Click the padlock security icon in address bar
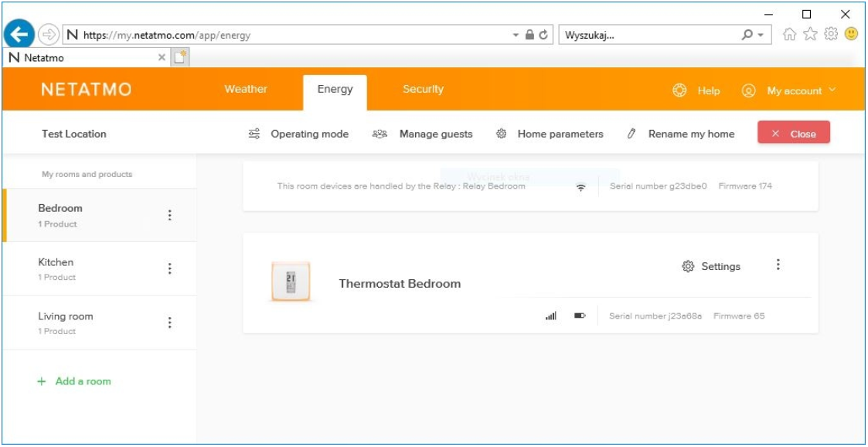868x447 pixels. point(529,35)
